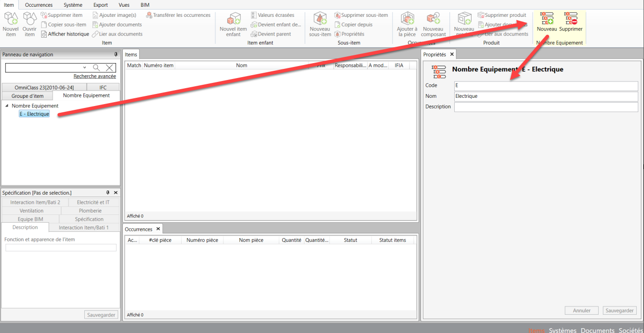The image size is (644, 333).
Task: Select E - Electrique in the tree
Action: tap(34, 114)
